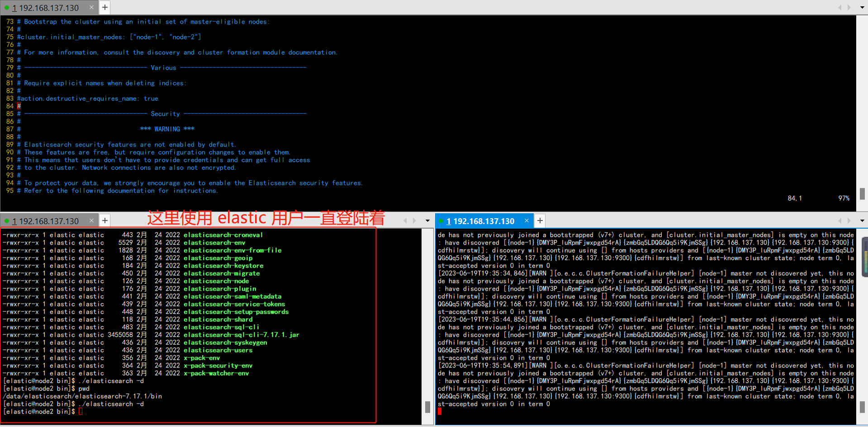Click file name x-pack-security-env
This screenshot has width=868, height=427.
click(x=218, y=366)
